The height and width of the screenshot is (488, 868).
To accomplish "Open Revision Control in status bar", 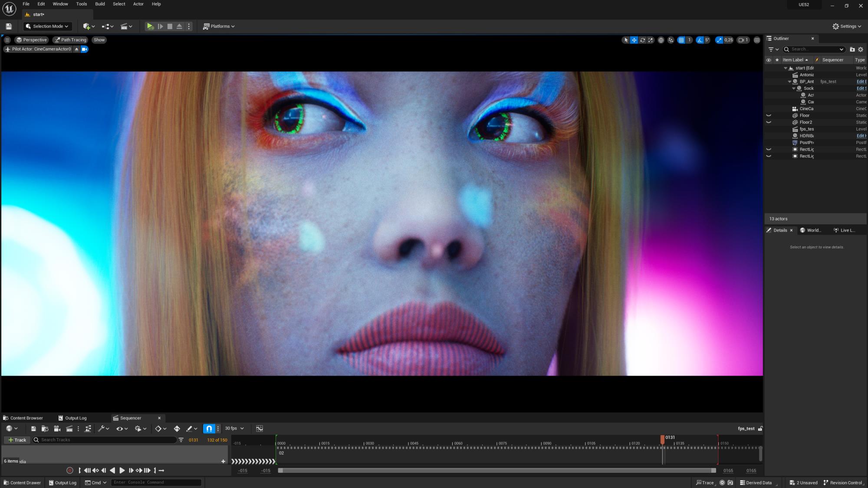I will 842,483.
